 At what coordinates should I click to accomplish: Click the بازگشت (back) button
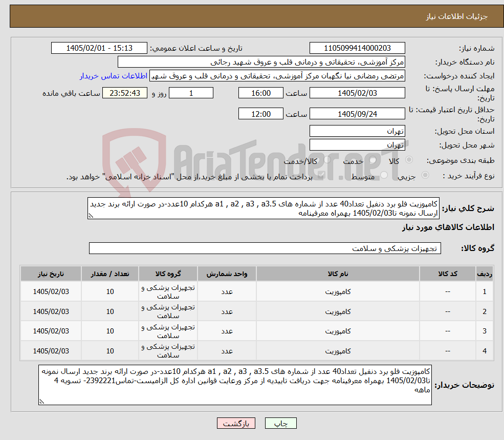(236, 423)
